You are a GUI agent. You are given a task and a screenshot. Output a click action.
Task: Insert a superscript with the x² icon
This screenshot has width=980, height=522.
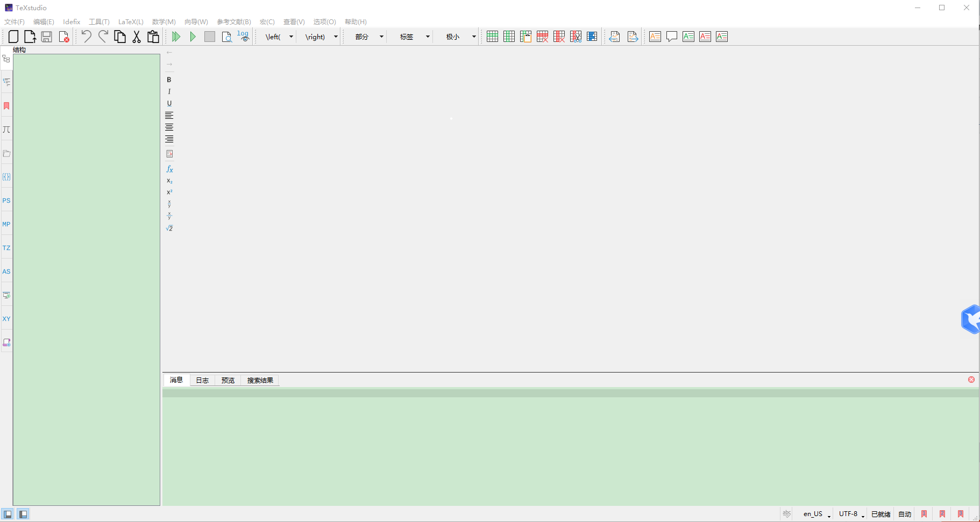169,192
